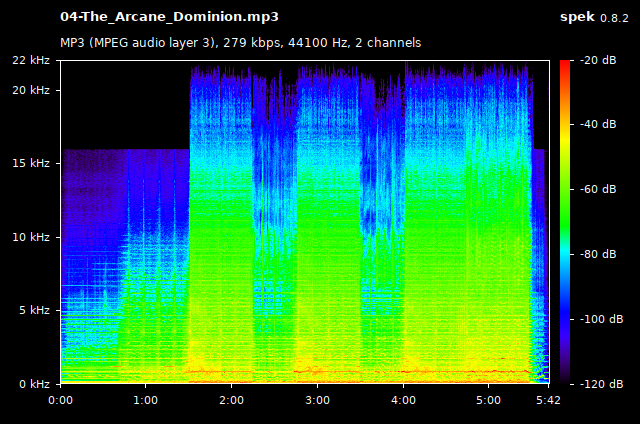Click the 04-The_Arcane_Dominion.mp3 file name title
Viewport: 640px width, 424px height.
pyautogui.click(x=169, y=17)
